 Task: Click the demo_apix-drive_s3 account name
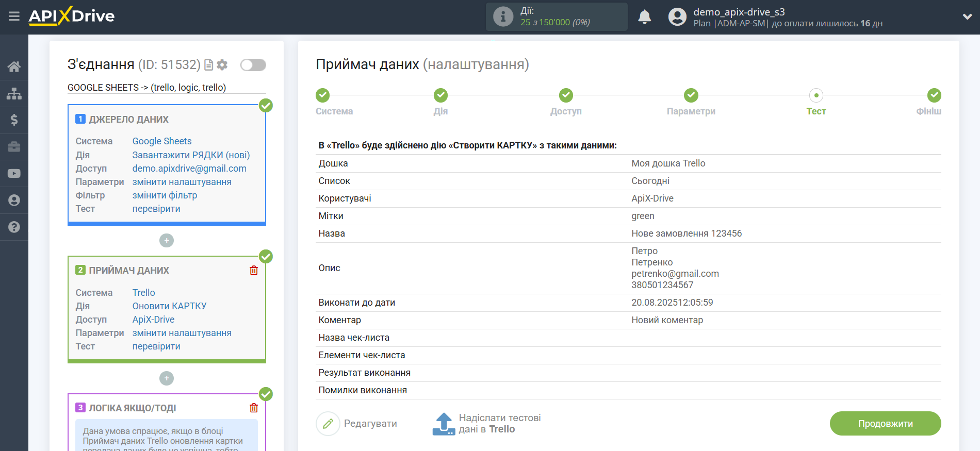(x=739, y=12)
